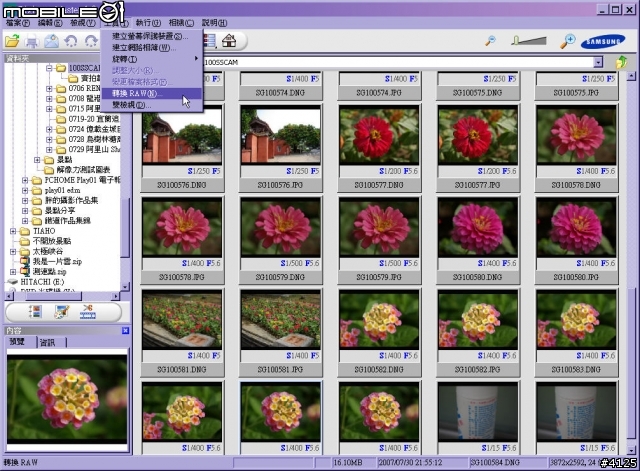Click the thumbnail pane scroll-up arrow

(631, 76)
